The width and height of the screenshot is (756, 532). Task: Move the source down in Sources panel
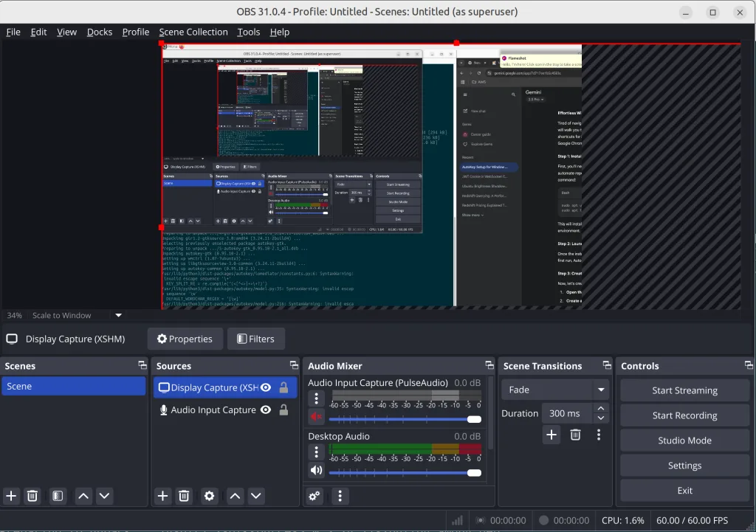256,496
